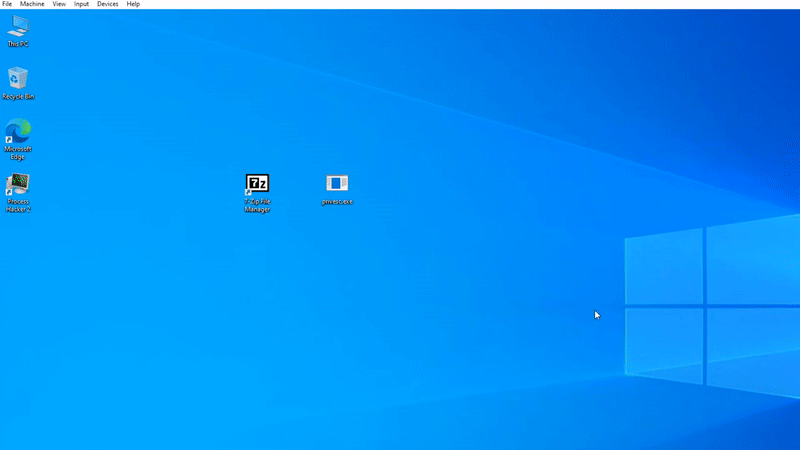The image size is (800, 450).
Task: Select the This PC desktop icon
Action: pos(18,26)
